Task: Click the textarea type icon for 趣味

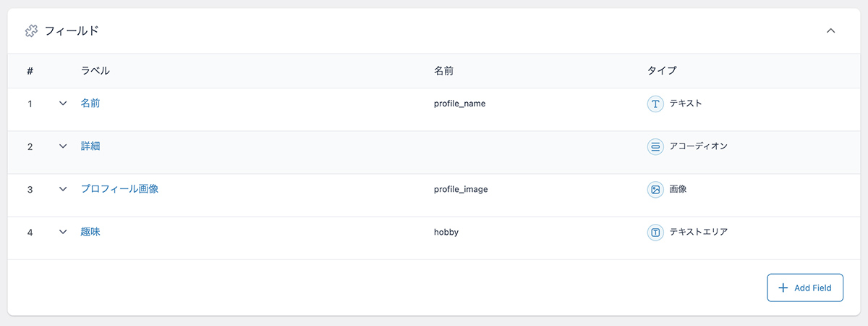Action: [655, 233]
